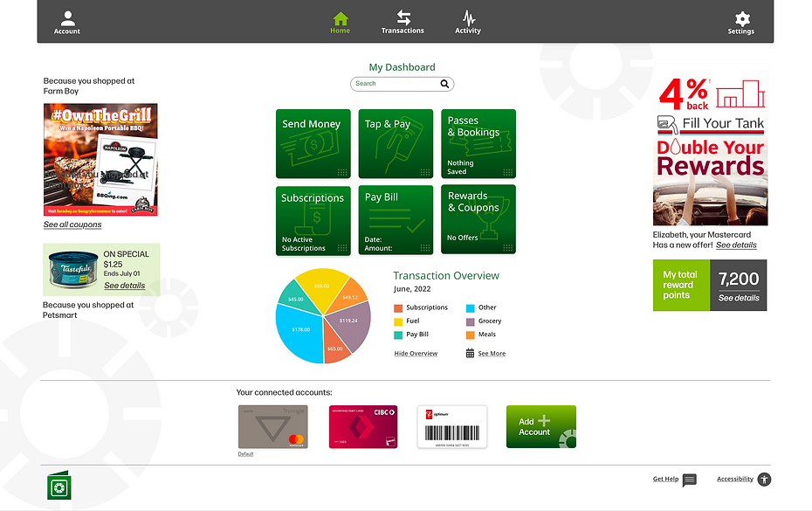Click the $49.12 orange pie slice
This screenshot has height=511, width=812.
351,296
